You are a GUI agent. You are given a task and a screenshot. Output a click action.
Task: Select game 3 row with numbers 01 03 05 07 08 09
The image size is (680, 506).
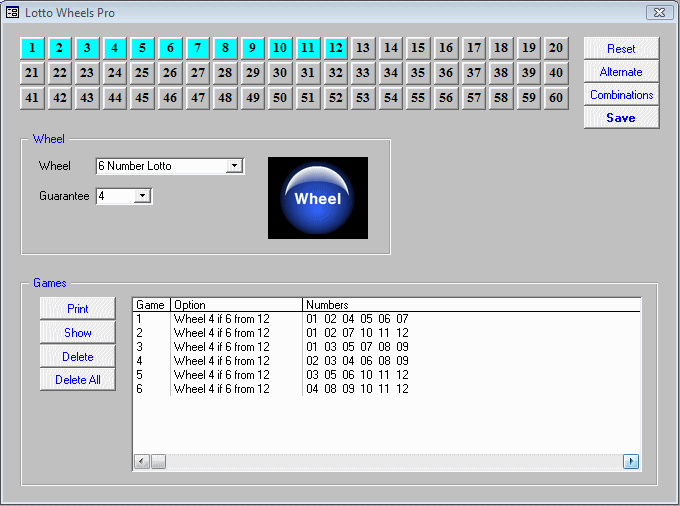pyautogui.click(x=386, y=346)
